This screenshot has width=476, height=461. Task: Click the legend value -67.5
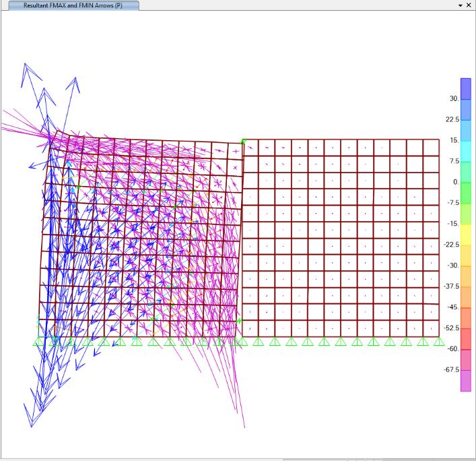pyautogui.click(x=451, y=370)
